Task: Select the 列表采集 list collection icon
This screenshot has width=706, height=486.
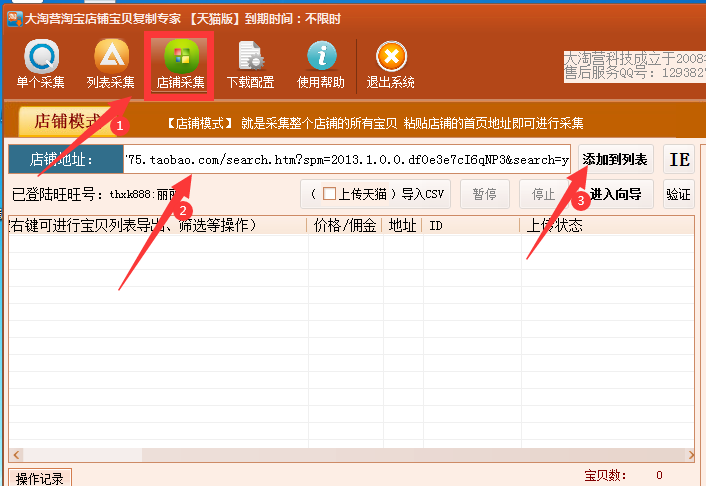Action: pos(111,63)
